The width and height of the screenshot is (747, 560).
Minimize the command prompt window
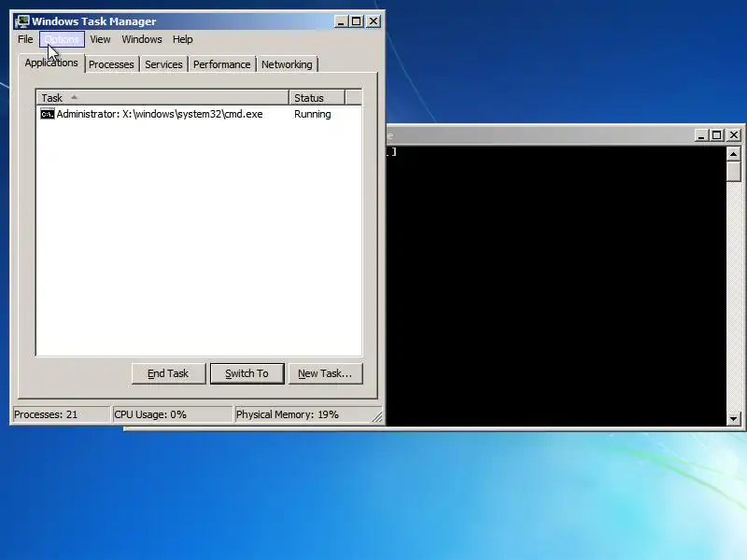[701, 135]
